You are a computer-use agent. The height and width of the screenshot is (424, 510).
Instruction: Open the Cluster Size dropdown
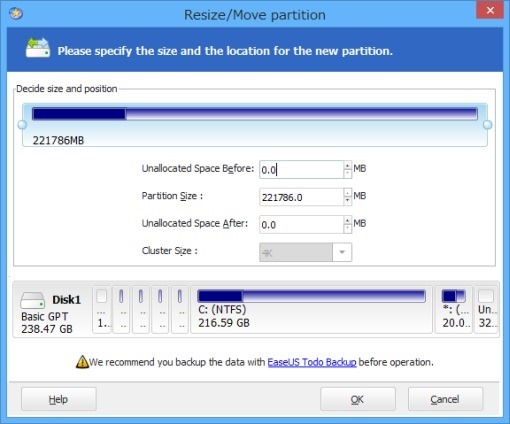[x=342, y=252]
